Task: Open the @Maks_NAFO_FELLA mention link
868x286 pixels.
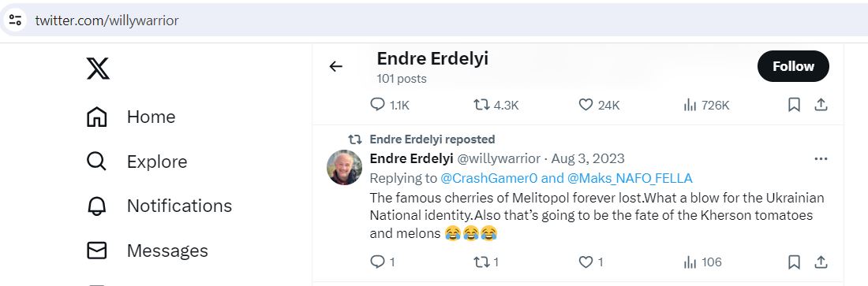Action: [630, 178]
